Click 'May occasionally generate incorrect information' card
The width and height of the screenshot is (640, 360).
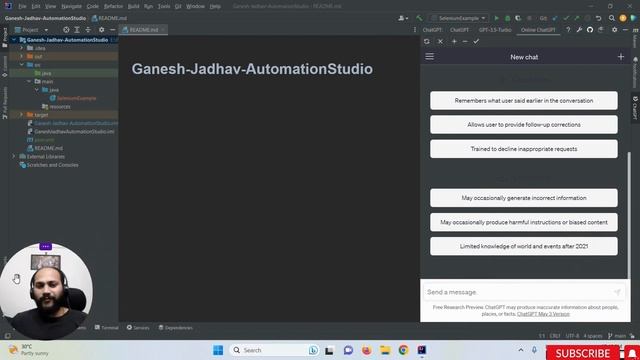[x=524, y=198]
